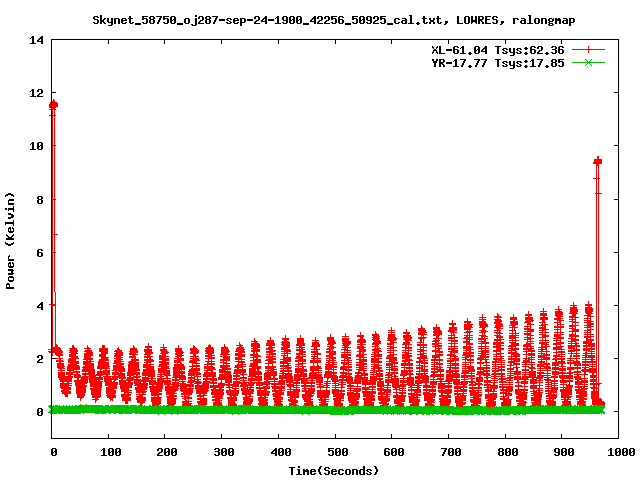Click the green YR legend line sample
The width and height of the screenshot is (640, 480).
[x=588, y=62]
